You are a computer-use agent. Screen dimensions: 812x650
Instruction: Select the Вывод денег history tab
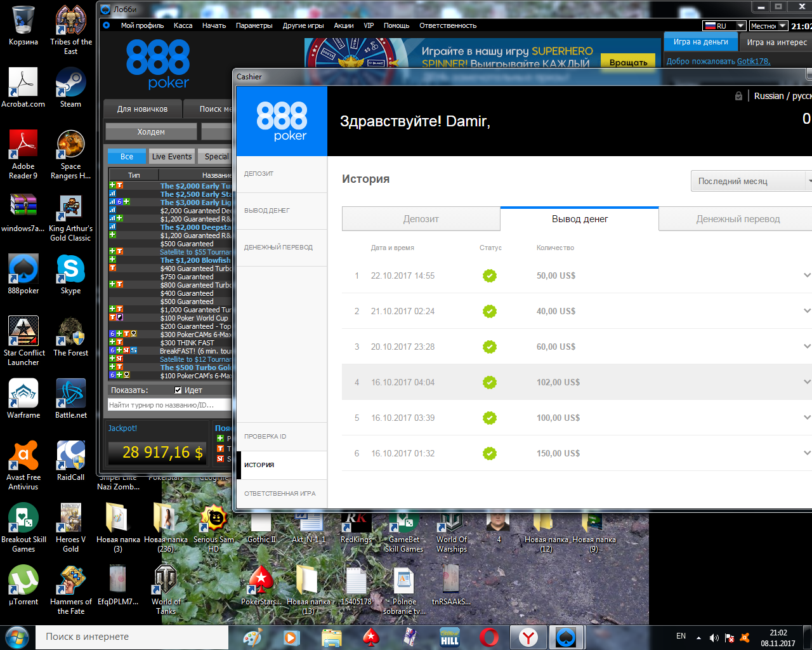tap(580, 219)
